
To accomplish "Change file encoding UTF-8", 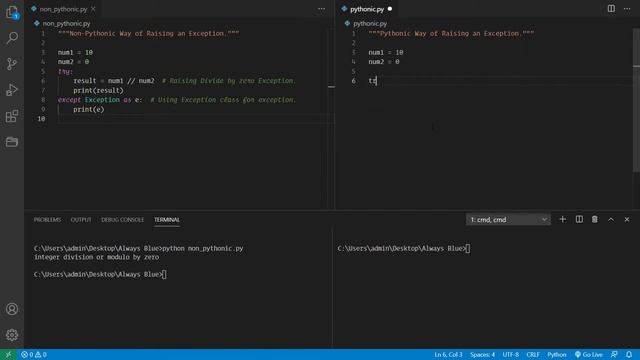I will click(x=511, y=354).
